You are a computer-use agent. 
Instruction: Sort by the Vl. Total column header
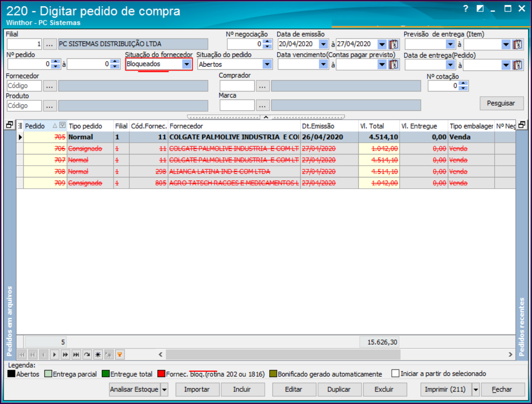click(379, 126)
